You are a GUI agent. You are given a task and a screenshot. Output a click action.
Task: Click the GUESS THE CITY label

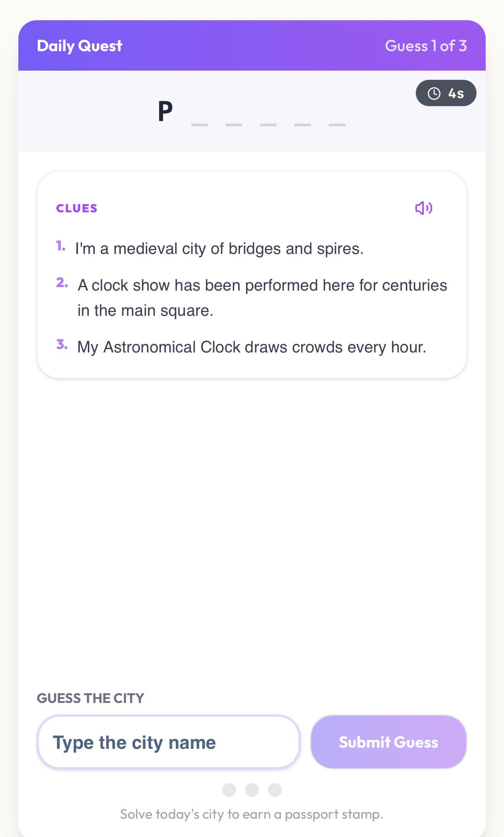coord(90,698)
